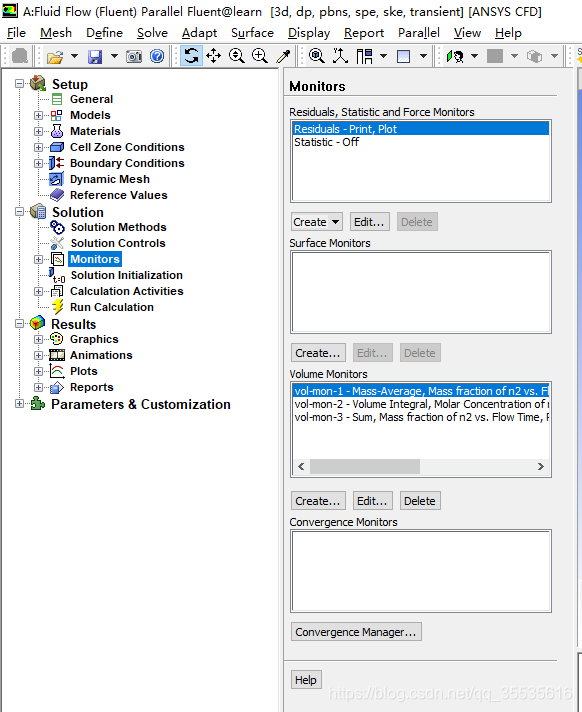Click the Cell Zone Conditions icon
The image size is (582, 712).
(57, 147)
